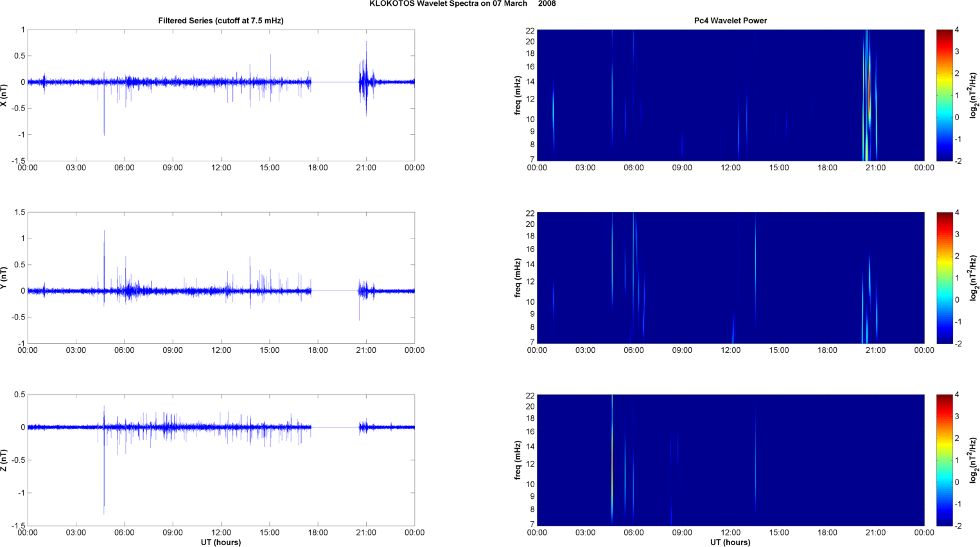Click the top spectrogram's 'freq (mHz)' label

[518, 95]
